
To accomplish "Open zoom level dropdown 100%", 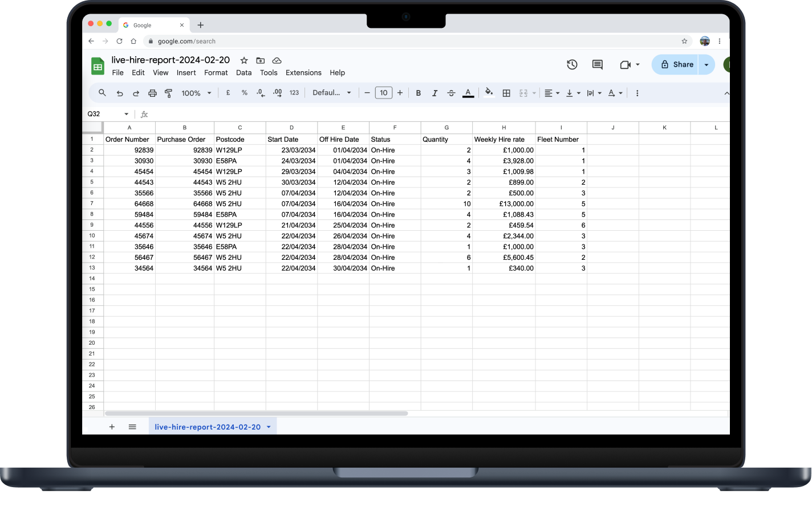I will pyautogui.click(x=197, y=93).
